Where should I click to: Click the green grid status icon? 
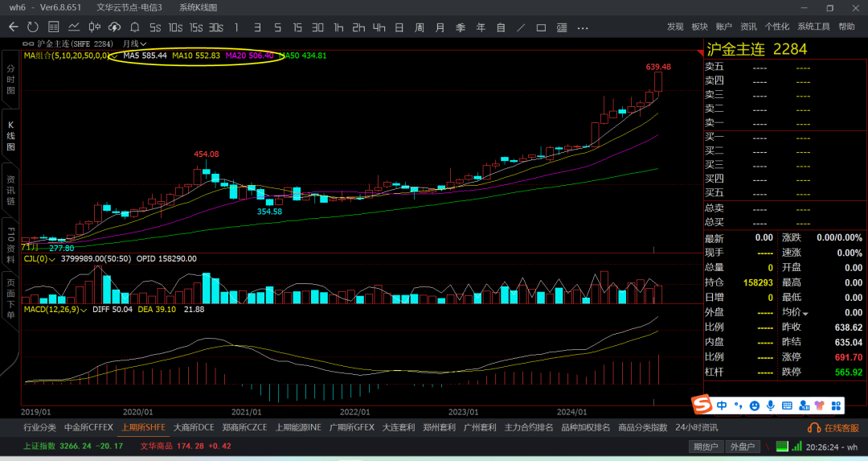pos(782,446)
